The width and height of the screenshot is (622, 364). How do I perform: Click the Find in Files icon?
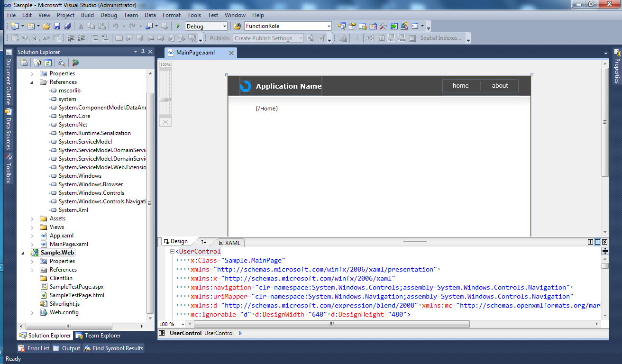[x=238, y=26]
